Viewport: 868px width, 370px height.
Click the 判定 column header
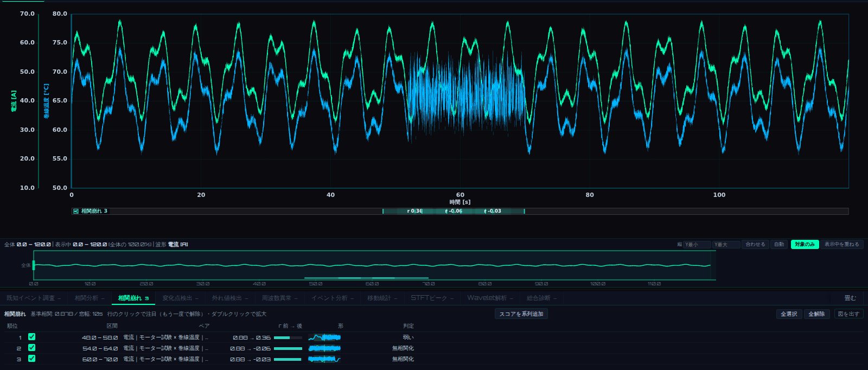click(x=408, y=326)
